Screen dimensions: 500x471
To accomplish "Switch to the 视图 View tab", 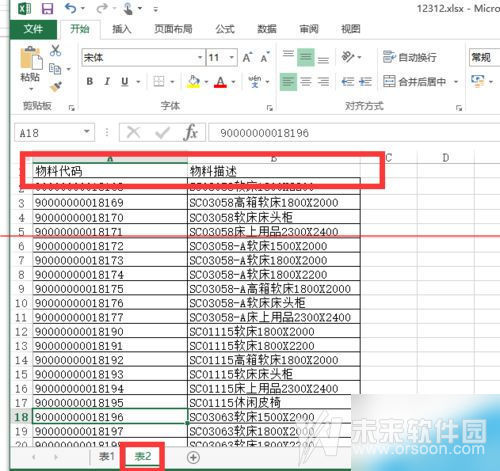I will coord(351,29).
